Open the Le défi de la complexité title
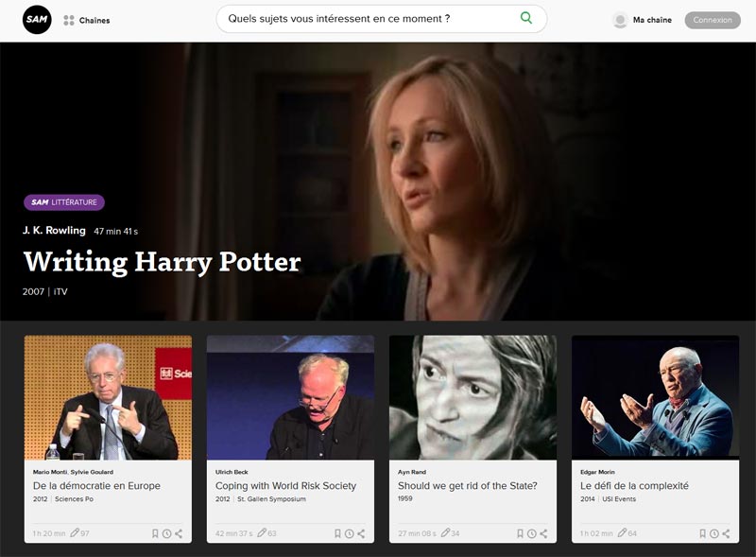This screenshot has height=557, width=756. click(x=634, y=485)
